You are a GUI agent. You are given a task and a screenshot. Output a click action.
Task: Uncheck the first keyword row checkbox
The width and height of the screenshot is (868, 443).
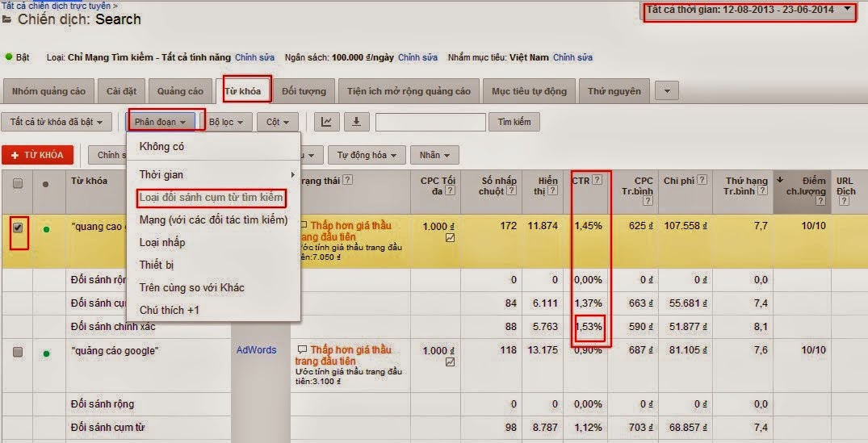click(18, 228)
